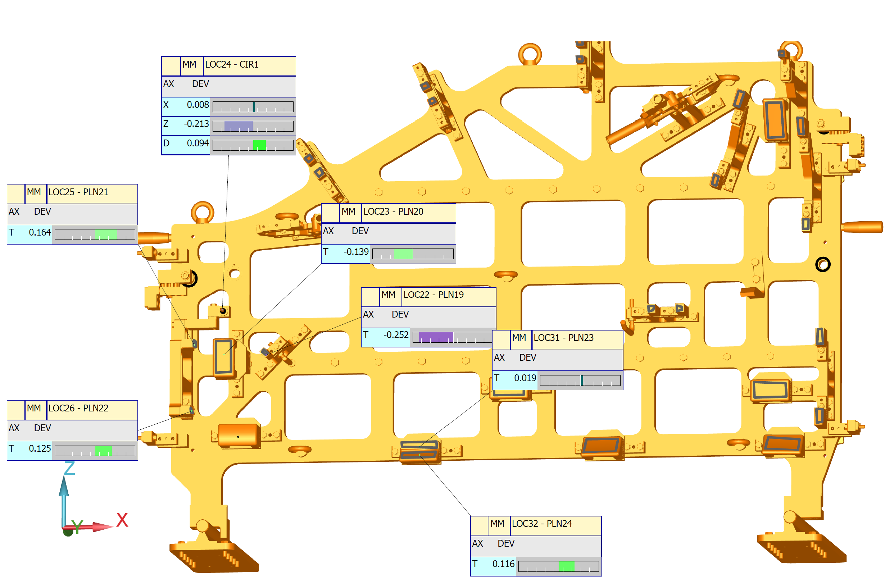
Task: Click the X deviation value 0.008
Action: click(198, 105)
